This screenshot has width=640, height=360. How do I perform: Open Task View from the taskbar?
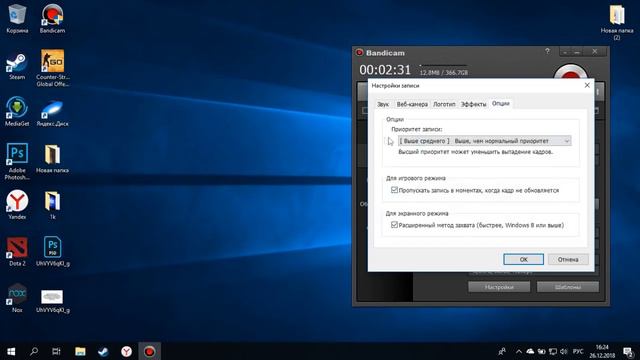click(x=56, y=351)
